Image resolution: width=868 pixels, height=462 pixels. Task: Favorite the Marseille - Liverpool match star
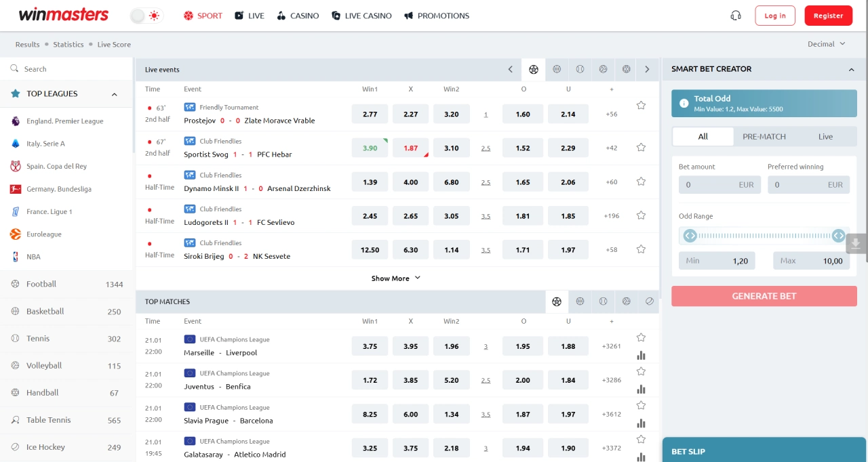[x=641, y=337]
